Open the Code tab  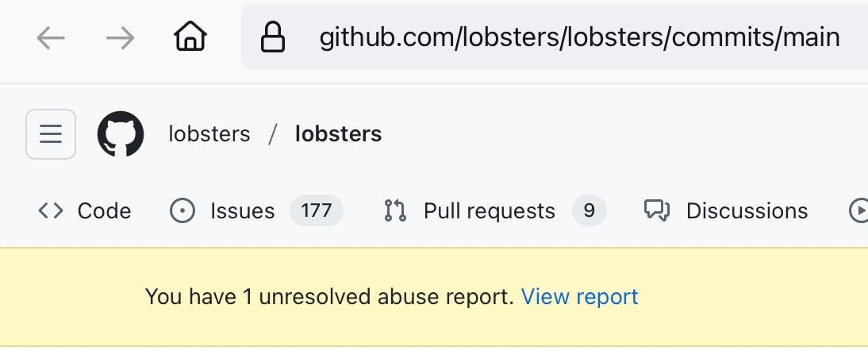click(85, 211)
